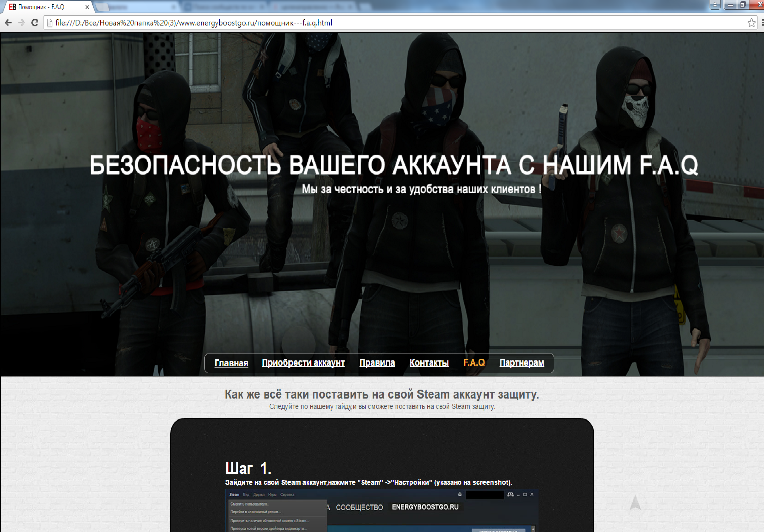
Task: Navigate to Контакты
Action: click(x=429, y=363)
